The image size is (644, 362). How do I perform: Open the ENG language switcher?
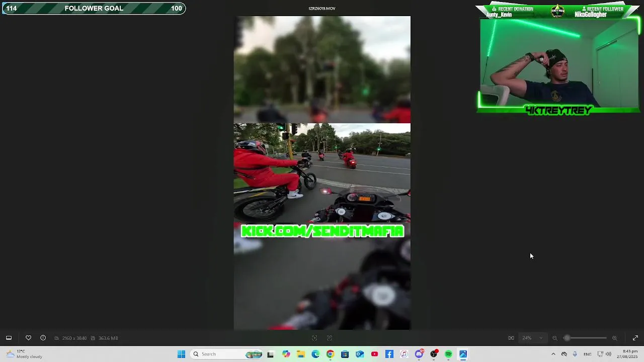point(587,354)
